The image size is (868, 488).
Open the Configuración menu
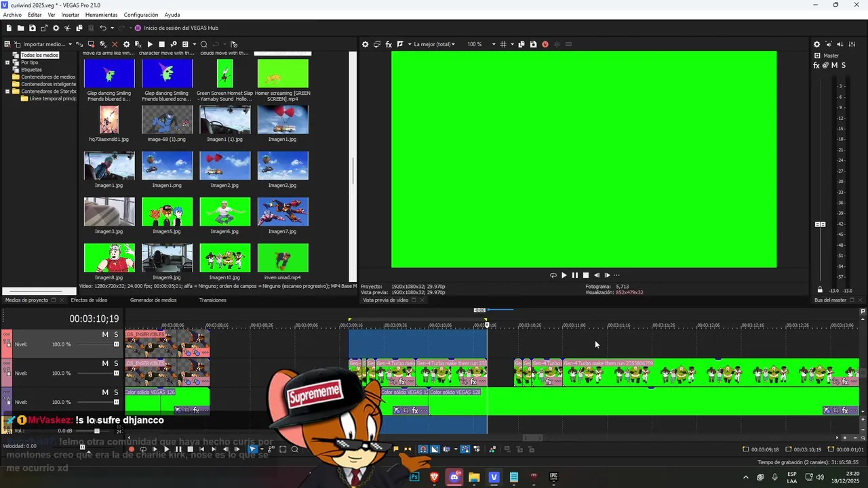141,14
